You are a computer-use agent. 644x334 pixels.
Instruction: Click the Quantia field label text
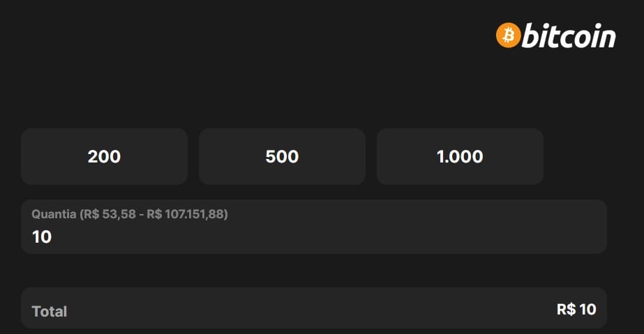[x=54, y=214]
